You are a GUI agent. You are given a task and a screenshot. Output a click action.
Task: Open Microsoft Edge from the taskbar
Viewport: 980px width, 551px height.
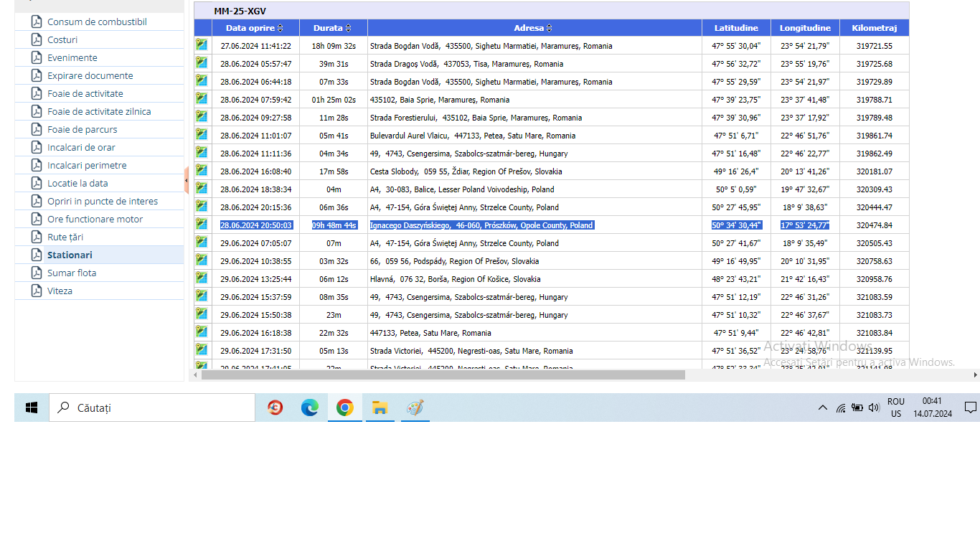tap(310, 408)
